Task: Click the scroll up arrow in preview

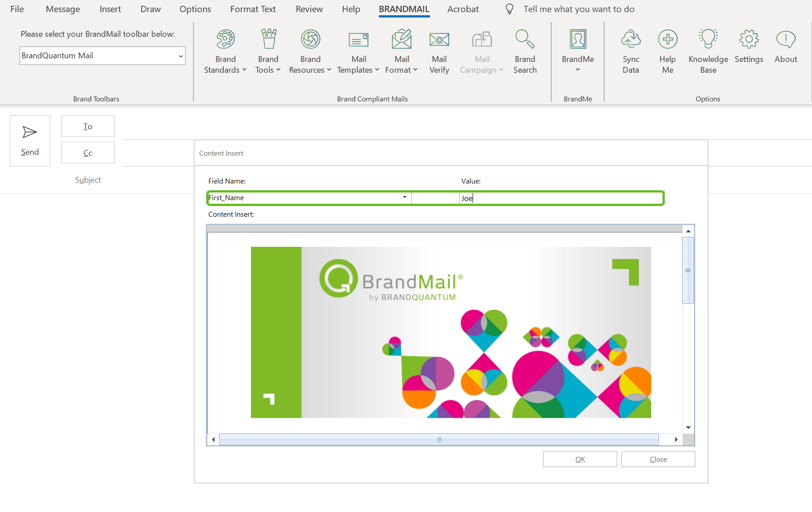Action: point(688,231)
